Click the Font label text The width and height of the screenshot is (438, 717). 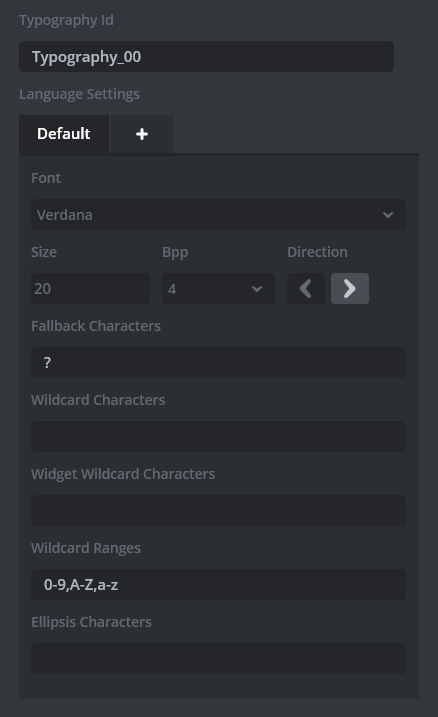point(46,178)
